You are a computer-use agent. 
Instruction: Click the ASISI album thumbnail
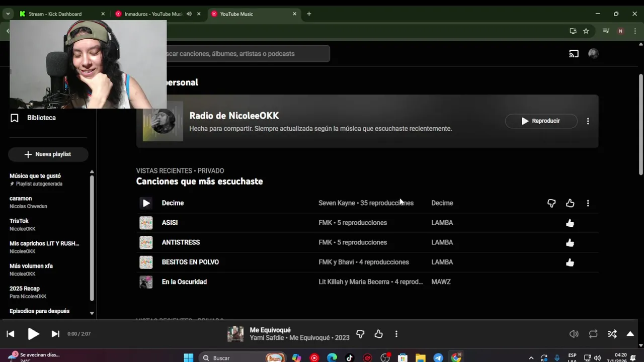pos(146,223)
